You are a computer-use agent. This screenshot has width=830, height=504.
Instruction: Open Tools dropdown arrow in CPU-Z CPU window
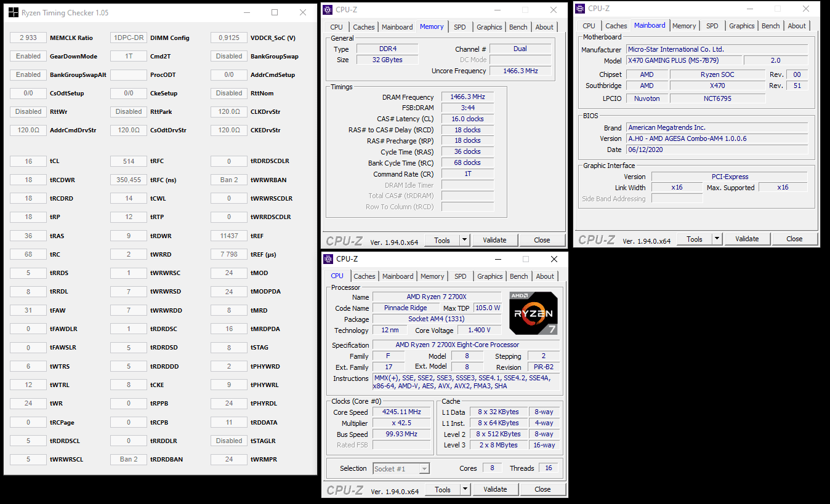click(465, 489)
